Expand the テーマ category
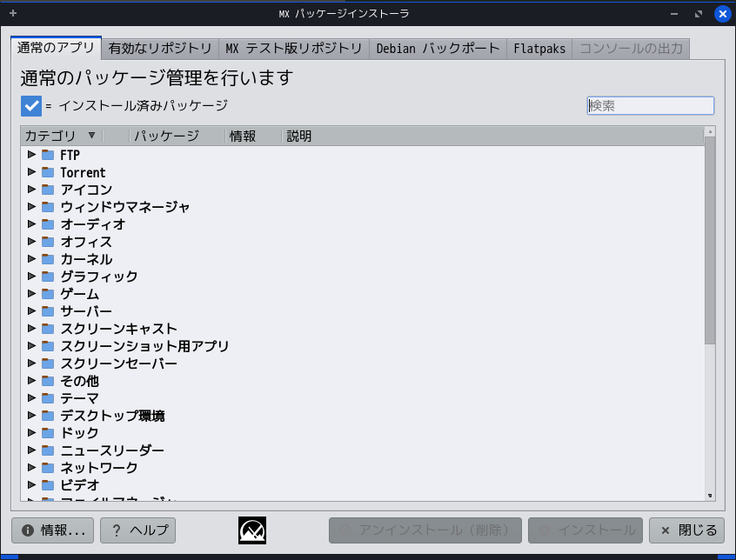736x560 pixels. (x=31, y=397)
